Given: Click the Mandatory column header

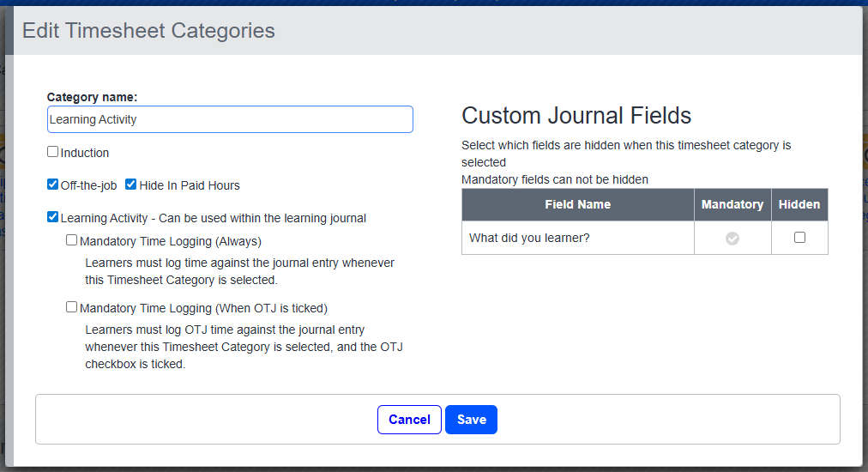Looking at the screenshot, I should click(732, 204).
